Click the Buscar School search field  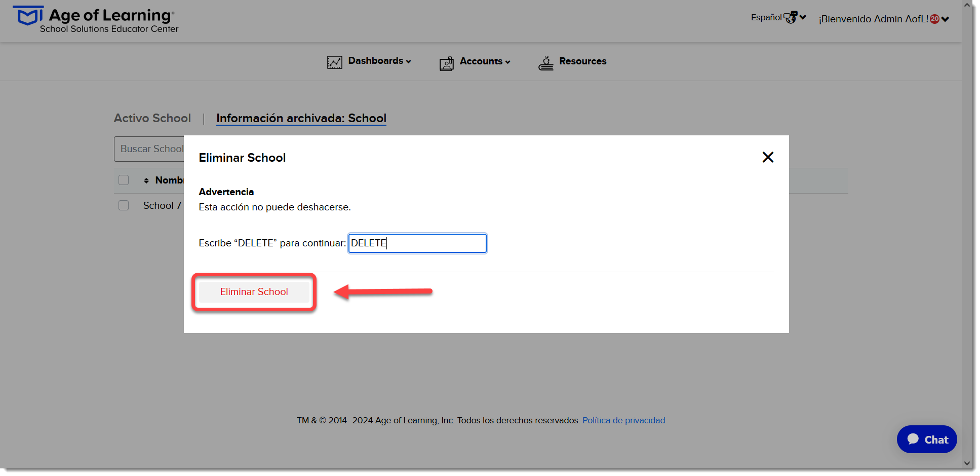(149, 149)
